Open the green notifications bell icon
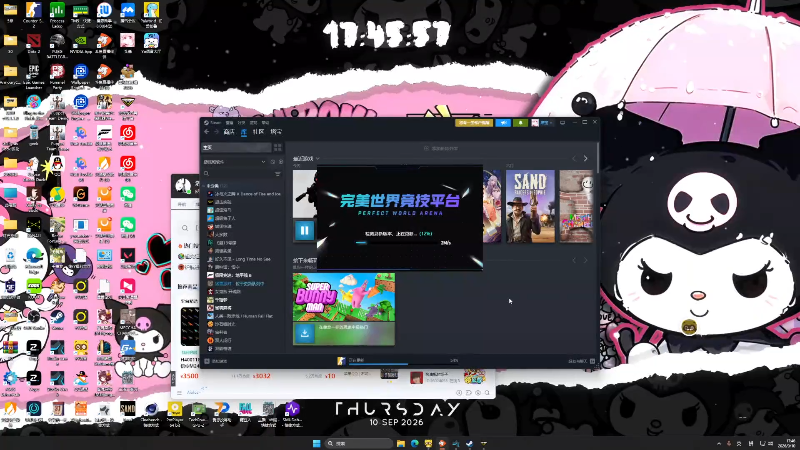This screenshot has height=450, width=800. [x=520, y=123]
